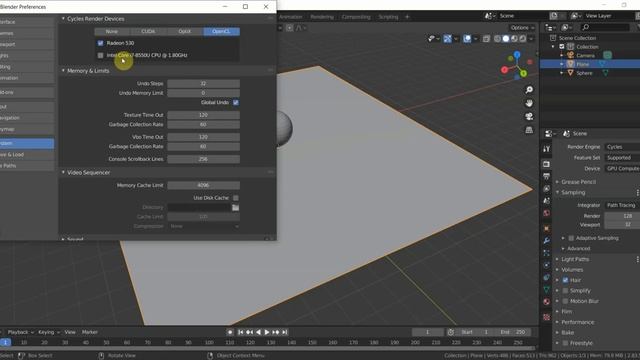Open the Keying timeline menu
640x360 pixels.
click(49, 332)
